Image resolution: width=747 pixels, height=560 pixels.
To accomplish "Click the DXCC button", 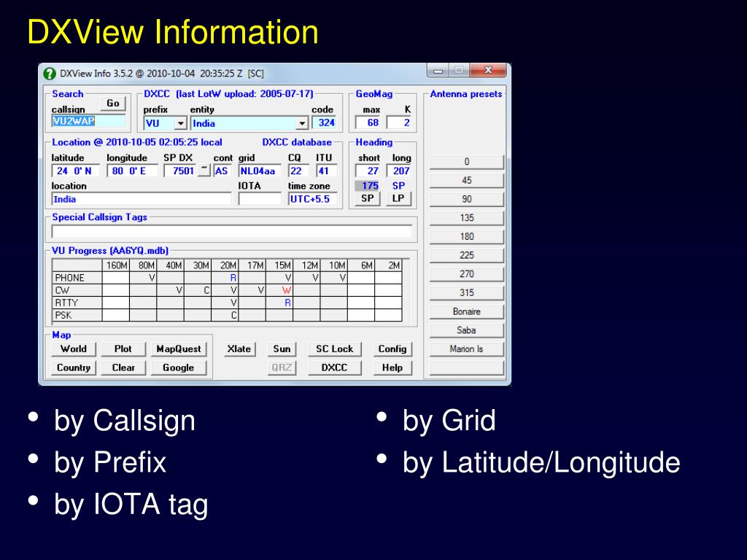I will [334, 367].
